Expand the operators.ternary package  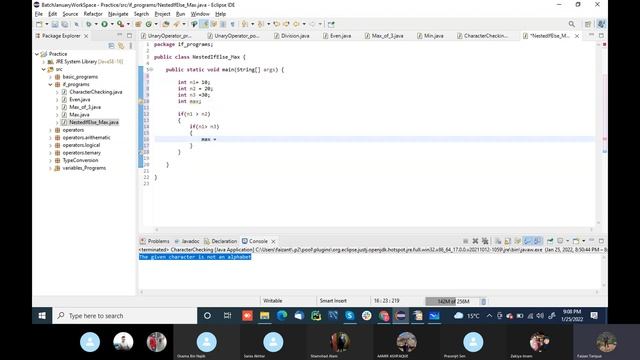click(x=50, y=153)
